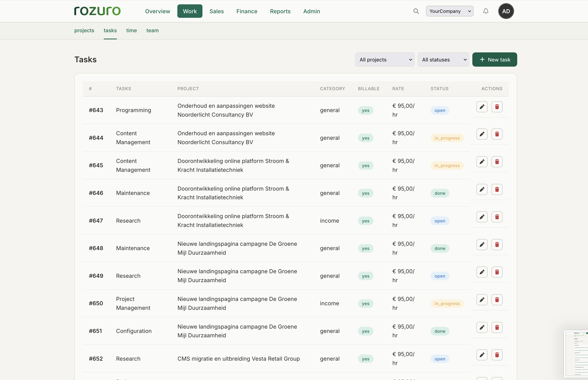Click the CATEGORY column header
This screenshot has height=380, width=588.
click(x=332, y=89)
